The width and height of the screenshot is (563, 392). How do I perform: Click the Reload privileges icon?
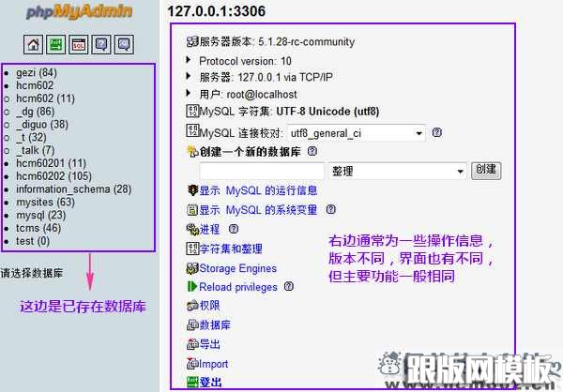tap(192, 286)
